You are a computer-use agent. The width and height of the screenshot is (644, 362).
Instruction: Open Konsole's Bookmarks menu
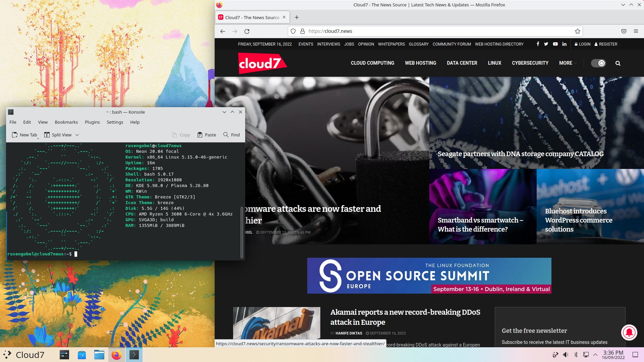[x=66, y=122]
